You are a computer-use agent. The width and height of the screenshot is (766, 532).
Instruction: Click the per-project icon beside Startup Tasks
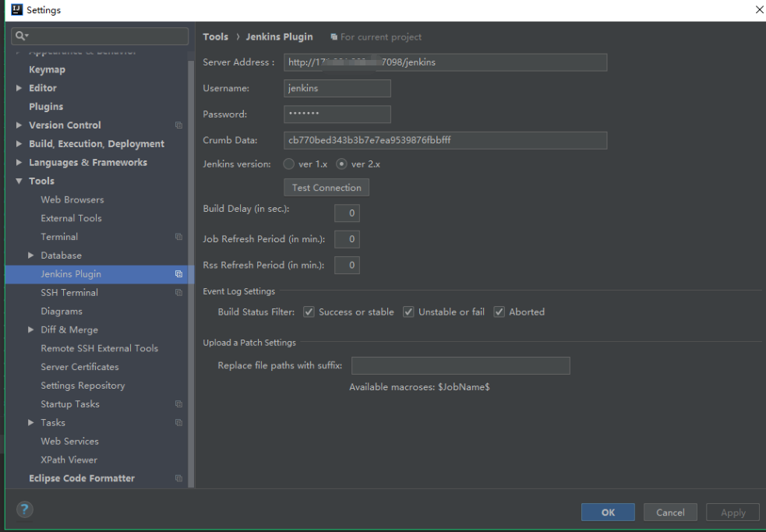(179, 403)
